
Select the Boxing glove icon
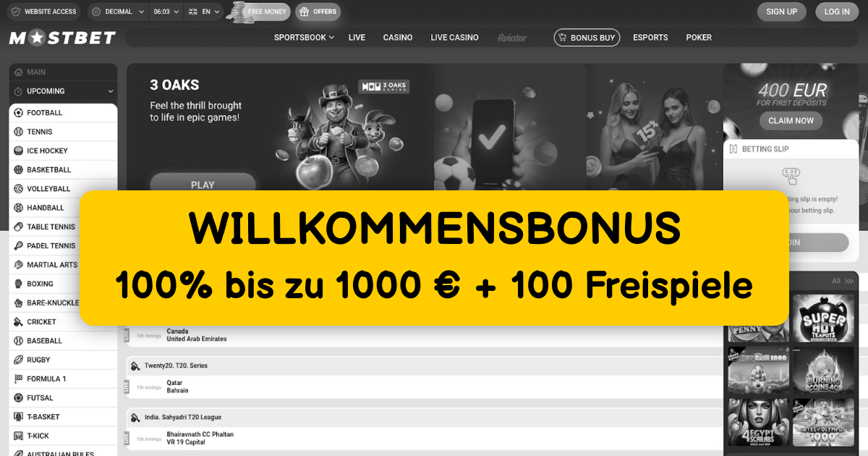click(19, 284)
